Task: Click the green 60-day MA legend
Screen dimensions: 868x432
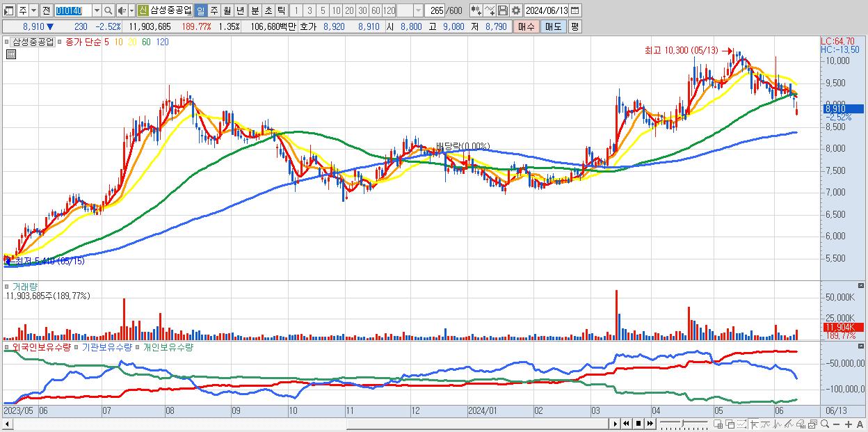Action: pyautogui.click(x=146, y=42)
